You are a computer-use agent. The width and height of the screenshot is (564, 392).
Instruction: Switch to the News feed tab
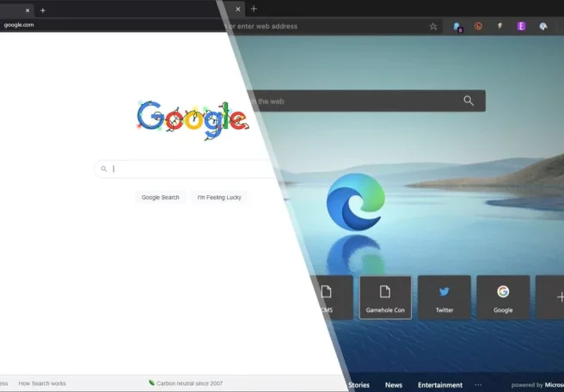(393, 385)
